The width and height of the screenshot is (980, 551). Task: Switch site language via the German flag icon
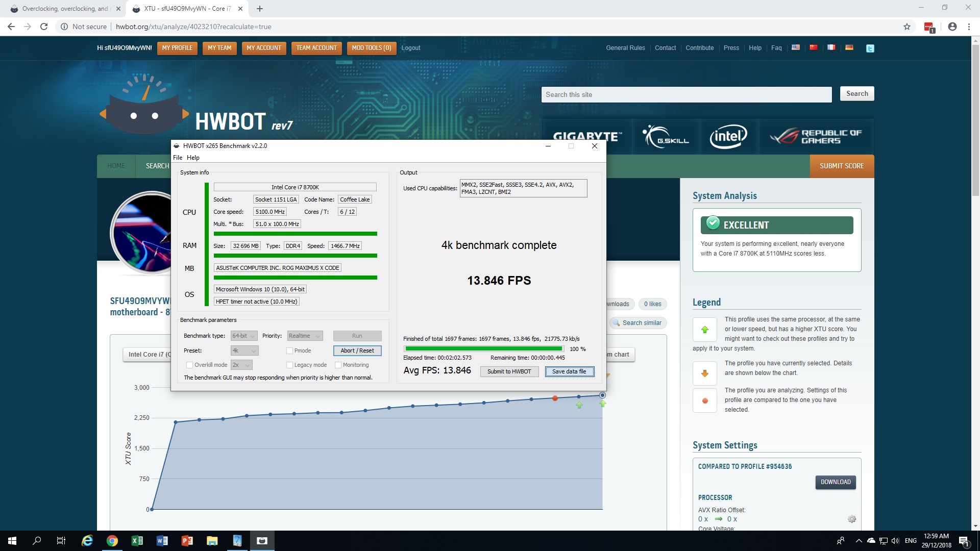coord(849,47)
